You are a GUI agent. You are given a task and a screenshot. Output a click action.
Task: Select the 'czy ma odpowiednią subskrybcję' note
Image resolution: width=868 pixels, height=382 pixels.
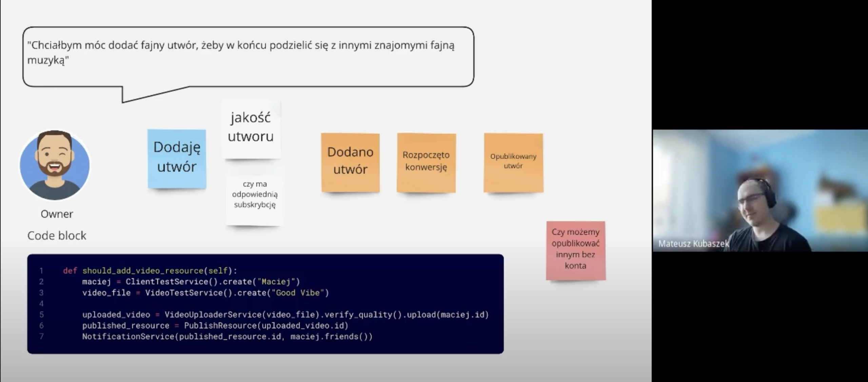point(255,194)
